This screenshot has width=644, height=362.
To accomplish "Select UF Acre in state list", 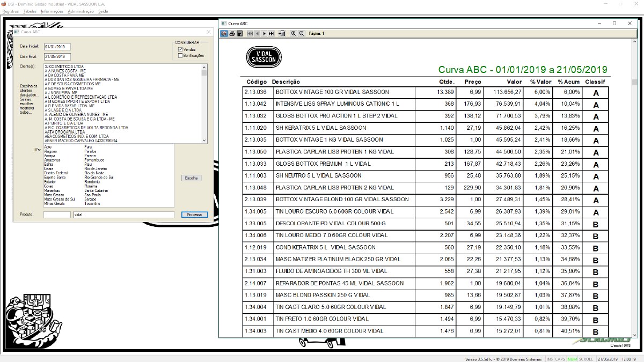I will click(48, 146).
